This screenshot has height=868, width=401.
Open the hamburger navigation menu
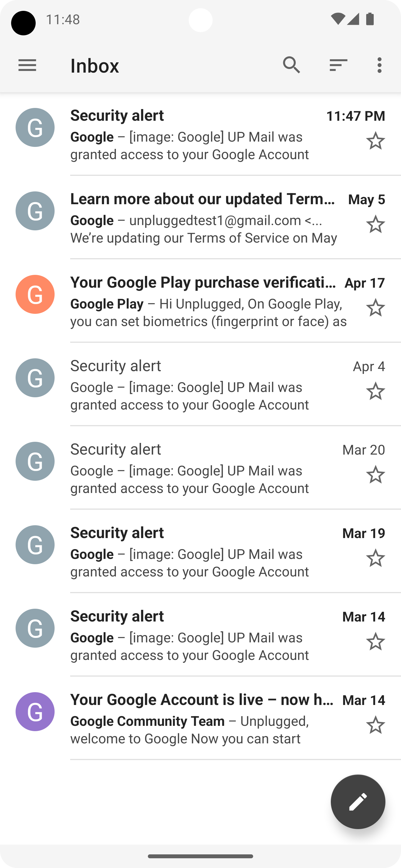(27, 65)
